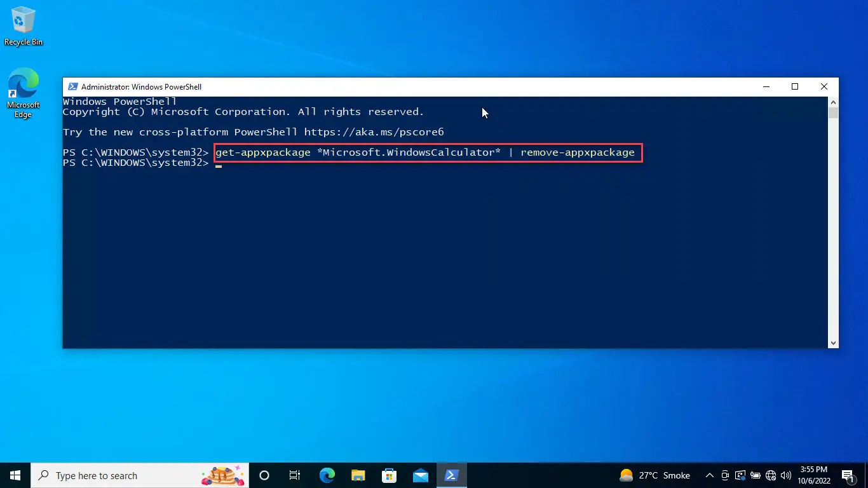Viewport: 868px width, 488px height.
Task: Open the notification Action Center
Action: coord(848,475)
